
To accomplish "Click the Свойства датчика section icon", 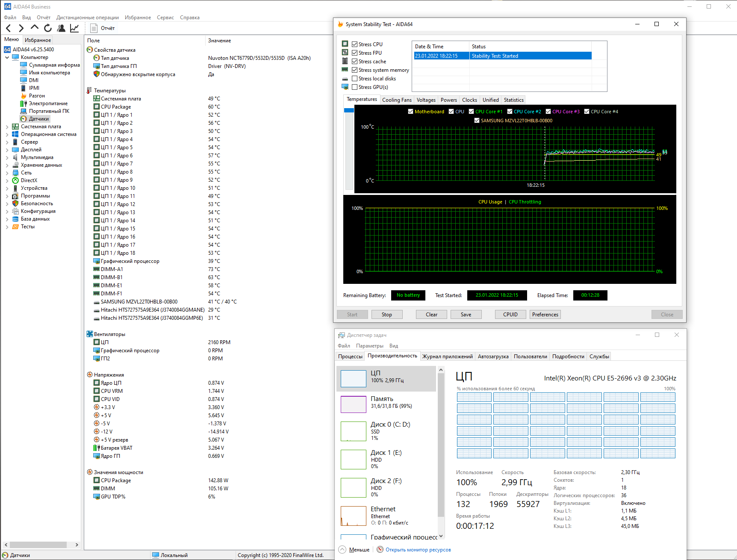I will 90,50.
